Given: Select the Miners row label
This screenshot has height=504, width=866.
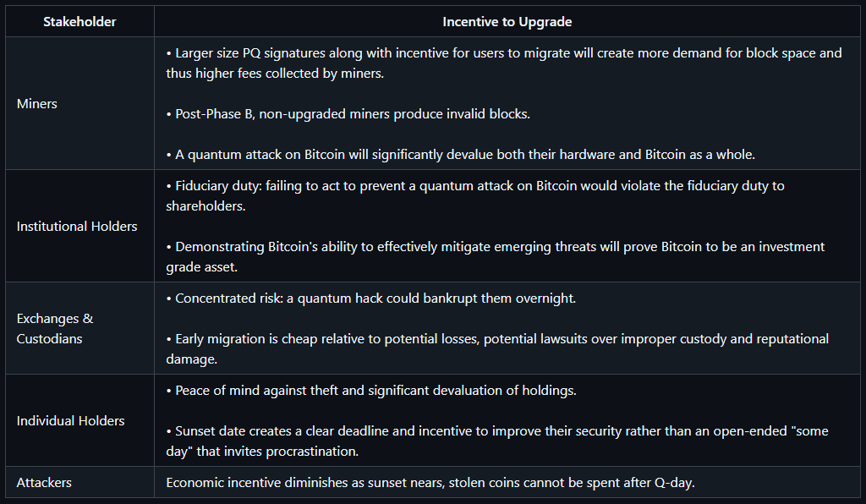Looking at the screenshot, I should [x=37, y=103].
